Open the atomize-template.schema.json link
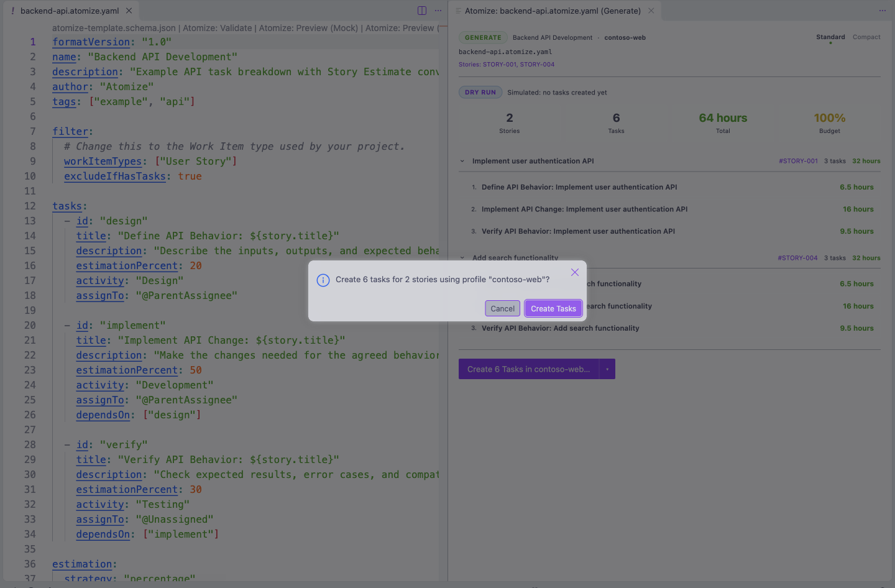 (114, 28)
